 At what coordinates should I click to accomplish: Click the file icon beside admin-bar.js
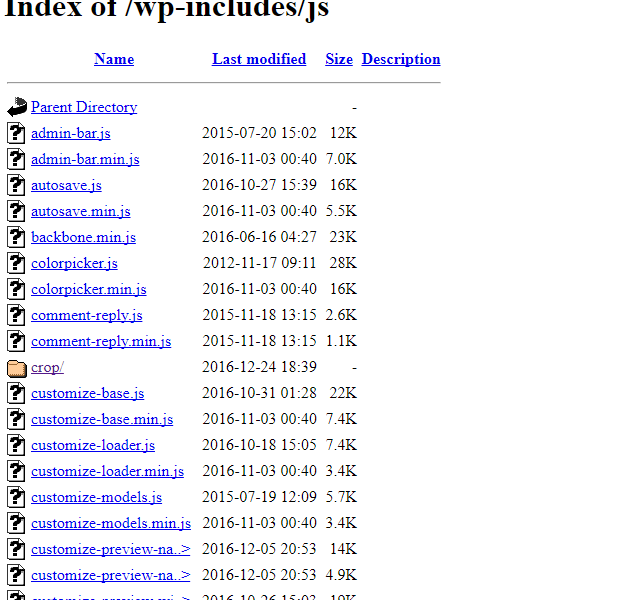click(x=16, y=133)
